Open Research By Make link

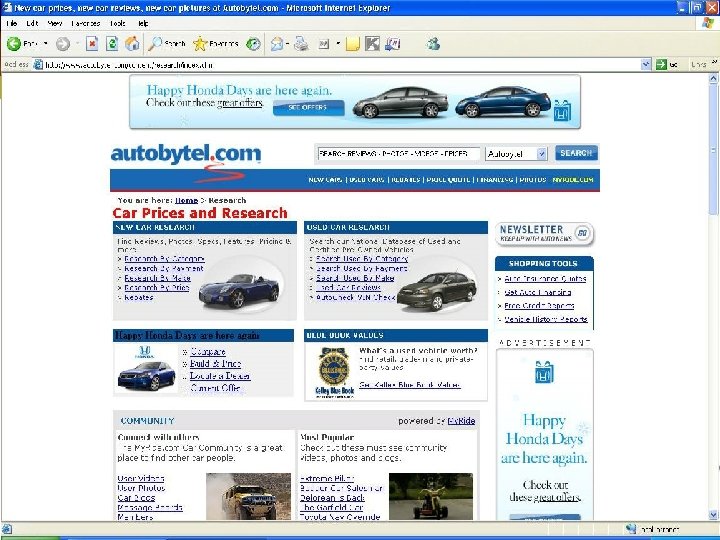click(x=157, y=278)
